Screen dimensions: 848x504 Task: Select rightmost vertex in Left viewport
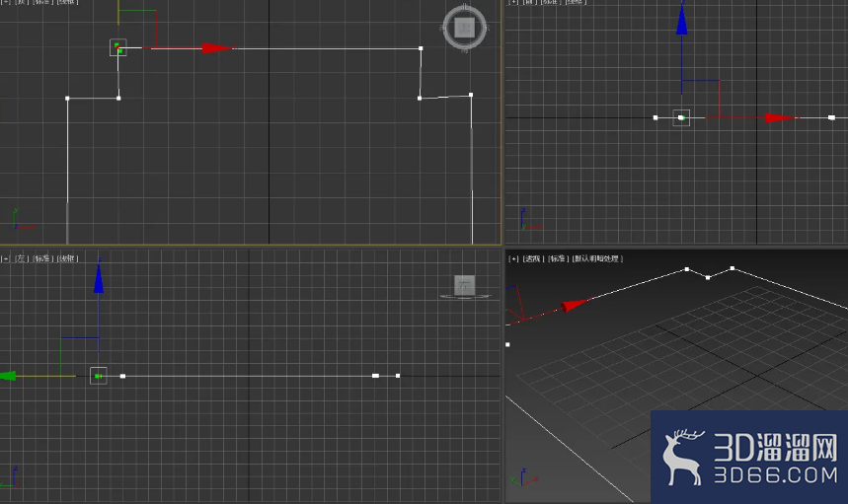[x=398, y=376]
